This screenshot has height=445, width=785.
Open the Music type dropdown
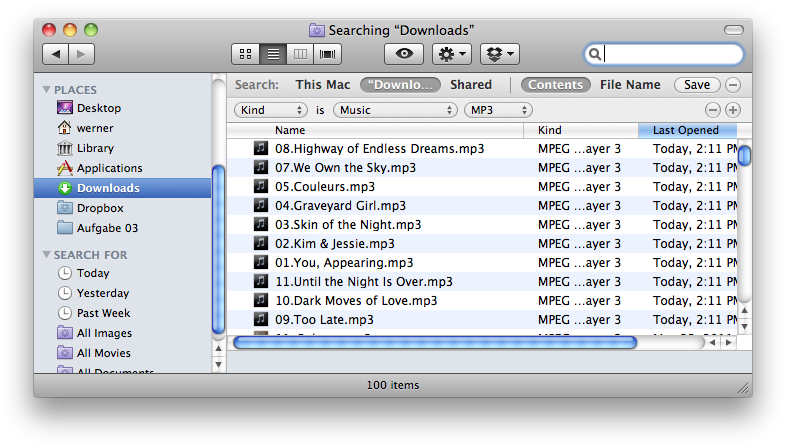pos(395,110)
